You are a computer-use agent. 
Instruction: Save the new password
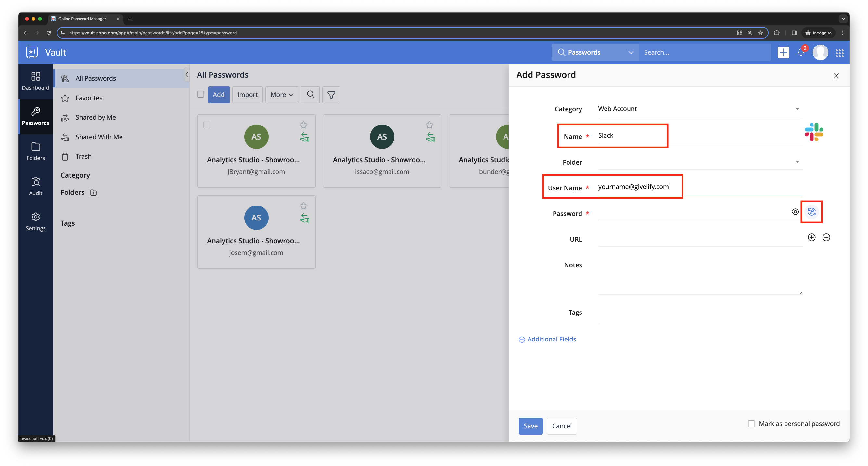point(530,426)
